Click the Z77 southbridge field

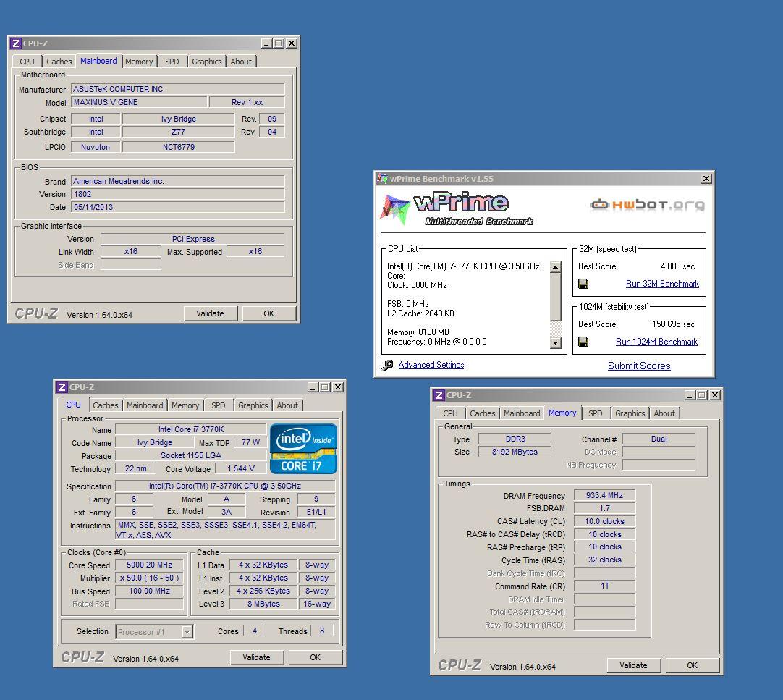pyautogui.click(x=178, y=132)
